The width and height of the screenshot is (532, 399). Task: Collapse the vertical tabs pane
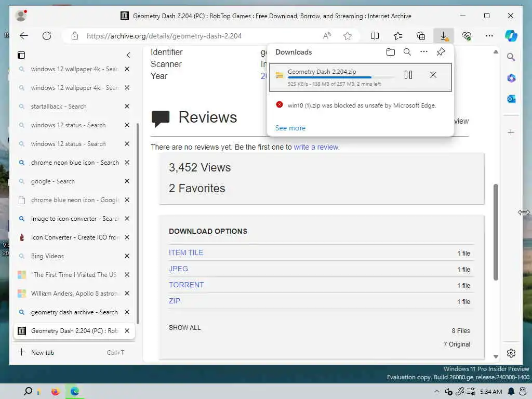click(128, 55)
